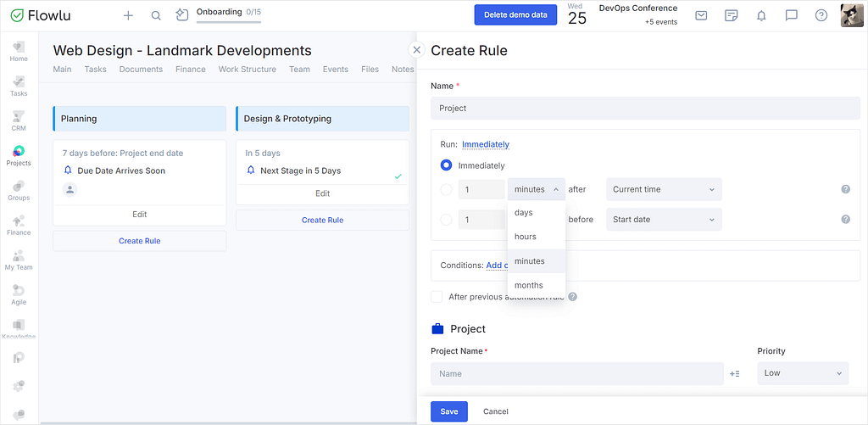Open the chat bubble icon in header
This screenshot has width=868, height=425.
(791, 15)
